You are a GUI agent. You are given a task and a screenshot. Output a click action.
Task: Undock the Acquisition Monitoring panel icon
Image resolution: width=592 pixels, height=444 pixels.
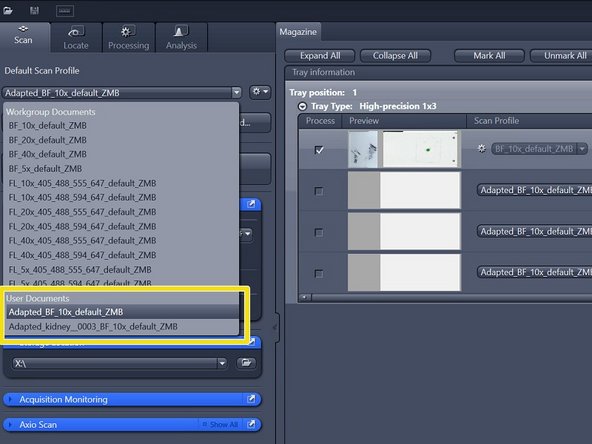click(251, 399)
